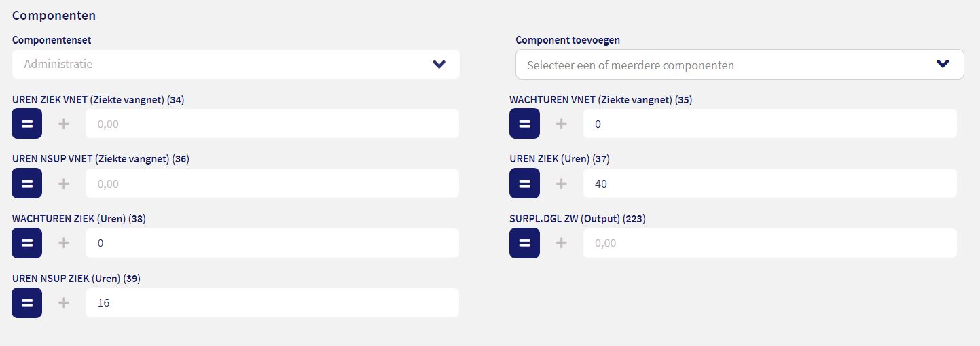Click plus icon for UREN ZIEK (37)
Screen dimensions: 980x346
coord(562,184)
